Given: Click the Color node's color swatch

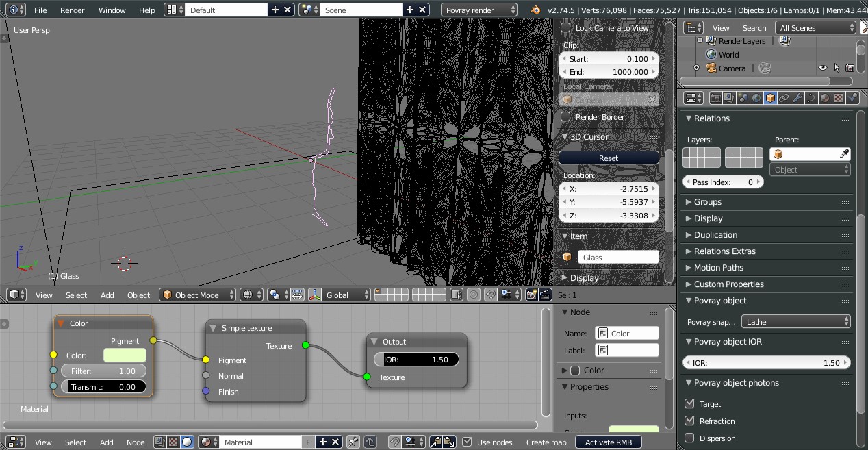Looking at the screenshot, I should point(125,355).
